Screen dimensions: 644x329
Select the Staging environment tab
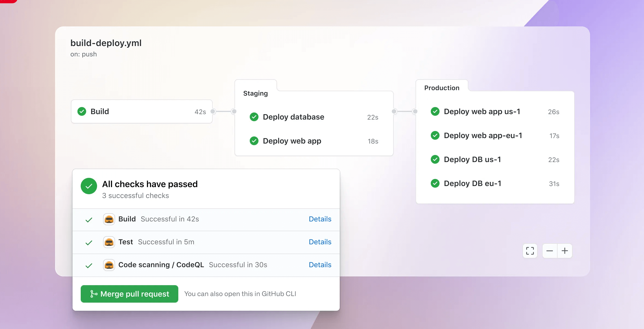tap(255, 93)
